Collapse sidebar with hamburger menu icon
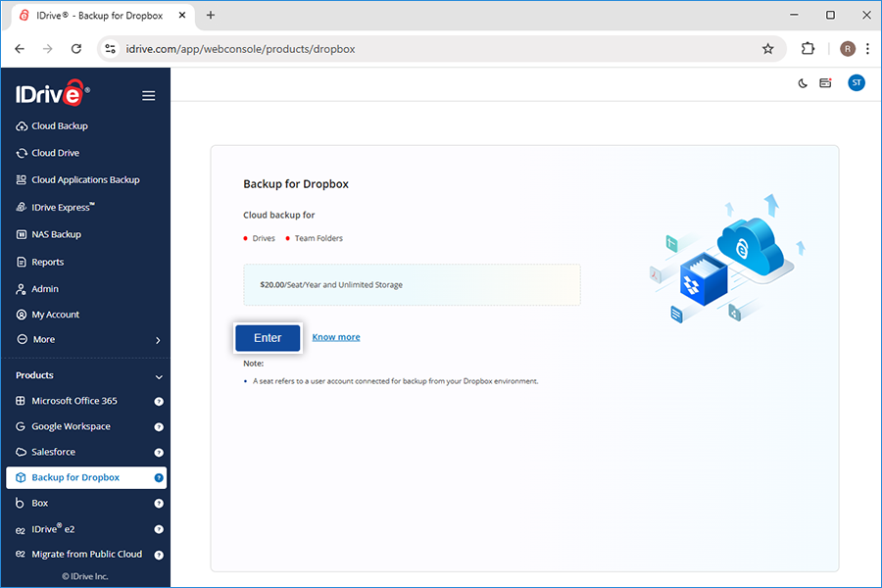882x588 pixels. tap(149, 96)
